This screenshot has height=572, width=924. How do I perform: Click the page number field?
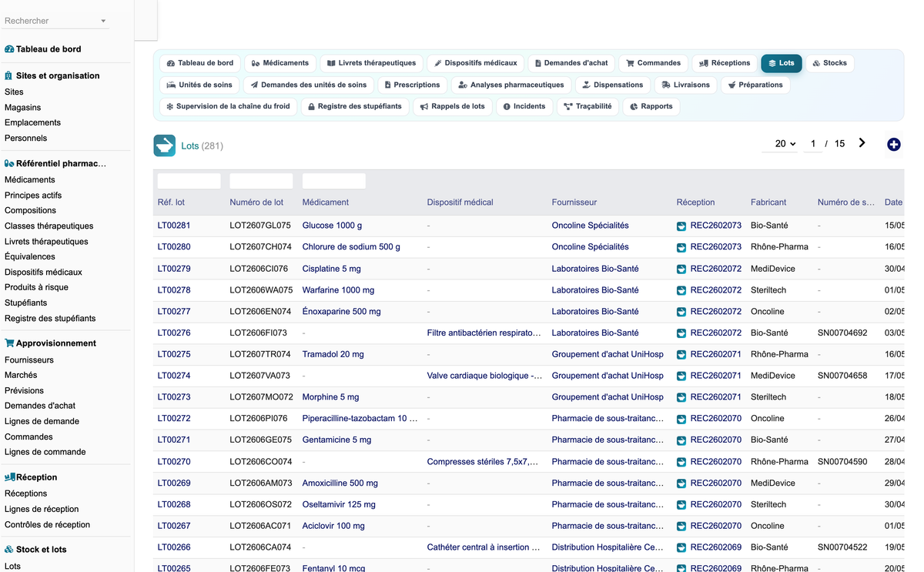[813, 144]
